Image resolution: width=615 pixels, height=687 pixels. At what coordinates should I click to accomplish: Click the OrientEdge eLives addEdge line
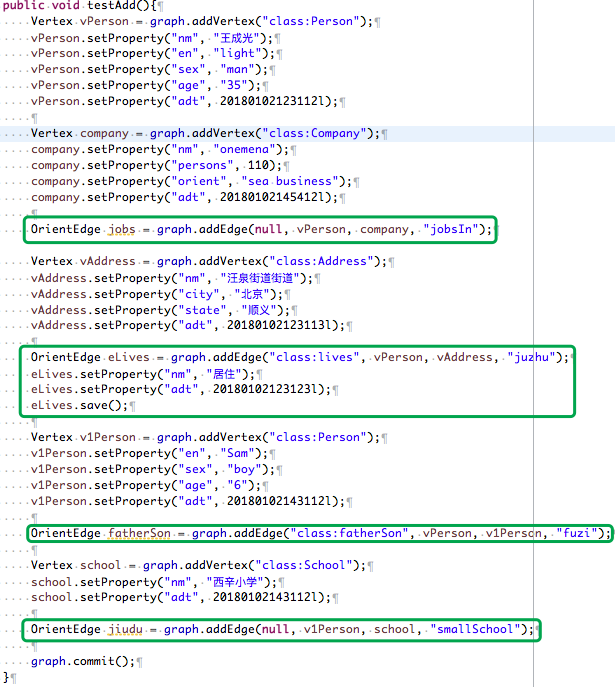[300, 357]
